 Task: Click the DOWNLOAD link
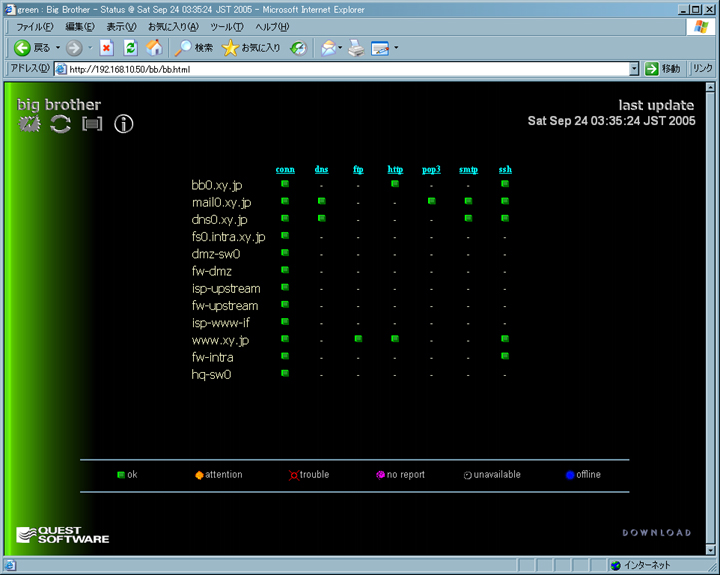click(x=657, y=533)
